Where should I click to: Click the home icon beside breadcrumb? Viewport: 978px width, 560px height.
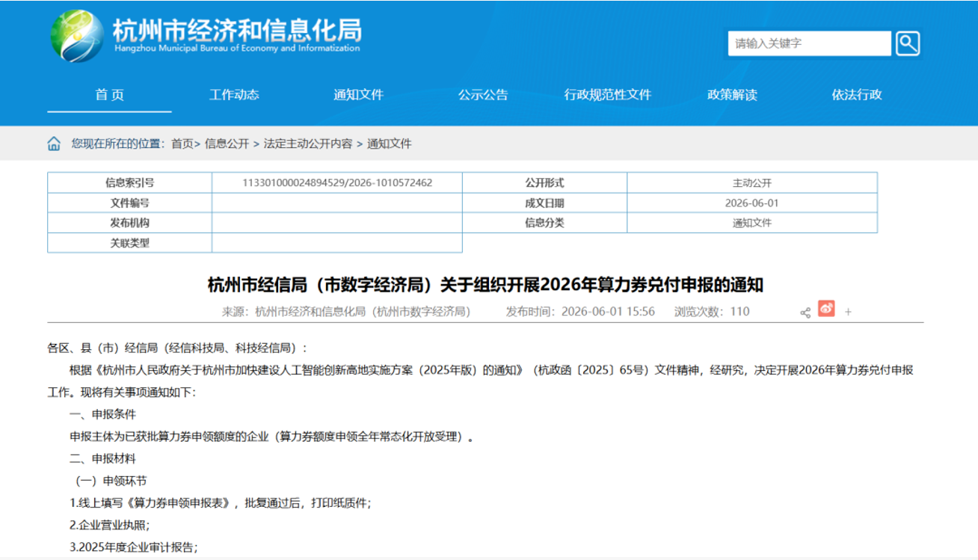54,144
